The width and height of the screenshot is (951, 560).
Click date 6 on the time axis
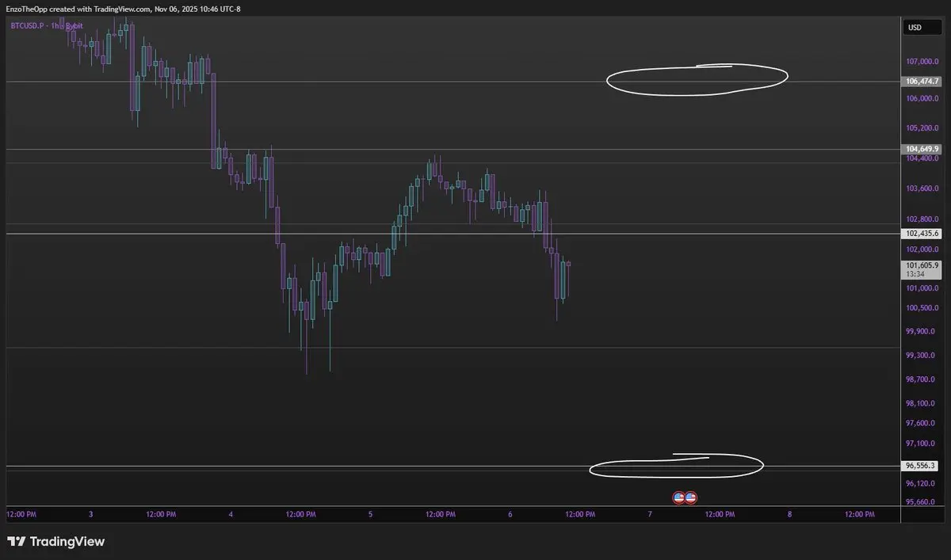510,514
